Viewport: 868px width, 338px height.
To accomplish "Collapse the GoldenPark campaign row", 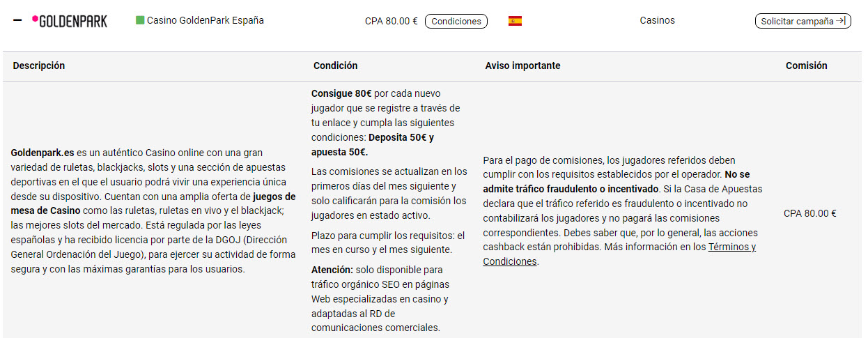I will pyautogui.click(x=17, y=21).
